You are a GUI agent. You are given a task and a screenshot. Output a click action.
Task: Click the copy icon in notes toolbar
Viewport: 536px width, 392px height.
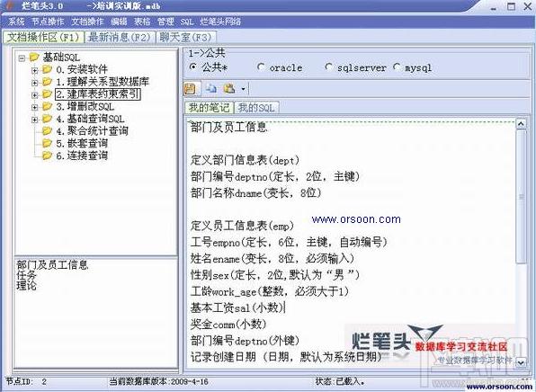[211, 89]
